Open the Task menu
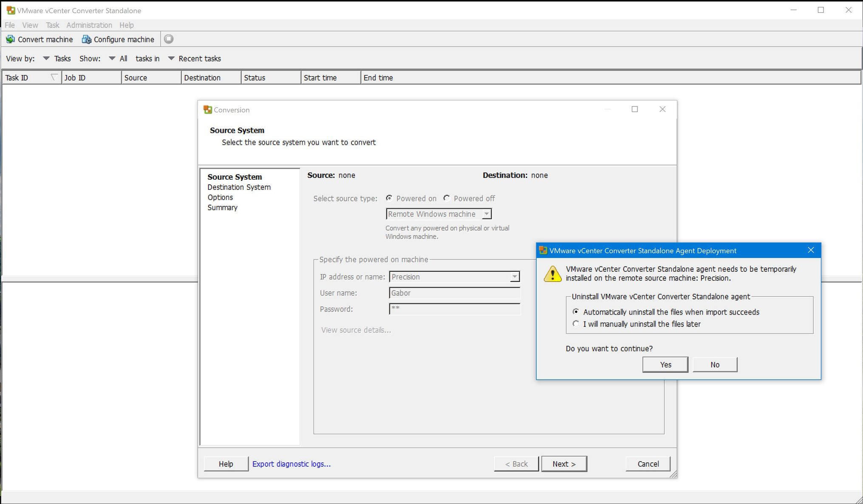 [53, 25]
